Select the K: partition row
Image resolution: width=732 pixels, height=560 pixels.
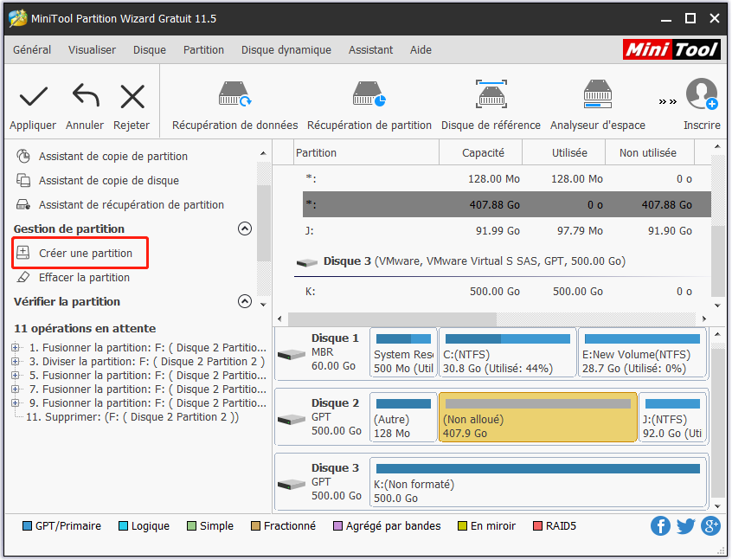[x=506, y=292]
